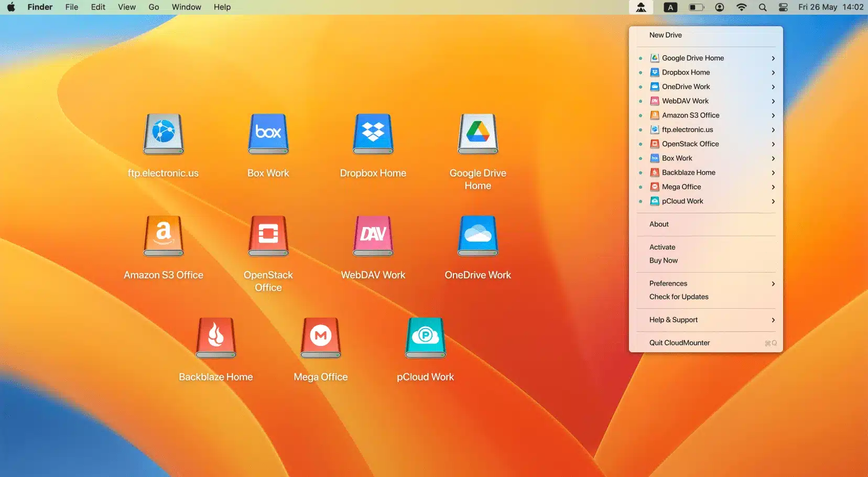Select the OpenStack Office desktop drive icon
868x477 pixels.
(268, 235)
